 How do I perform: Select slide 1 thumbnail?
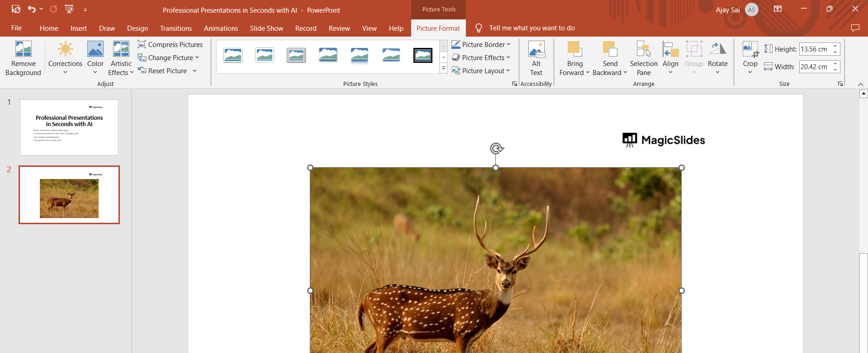69,127
